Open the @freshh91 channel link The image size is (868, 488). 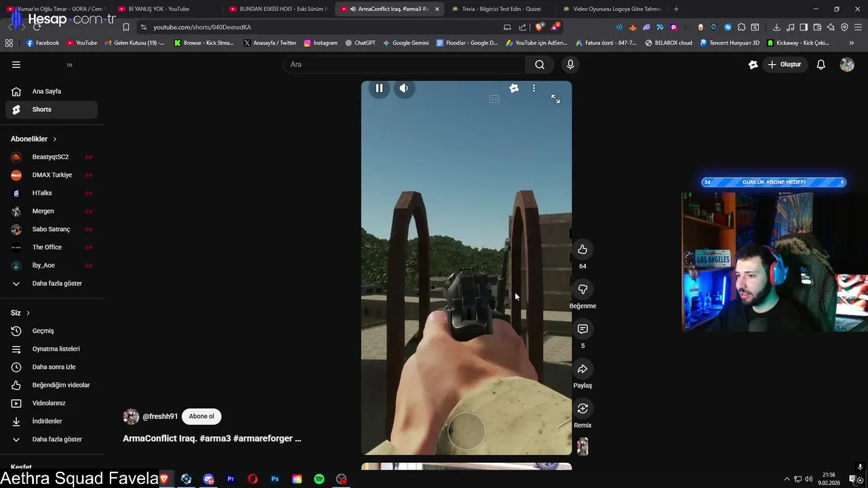(160, 416)
